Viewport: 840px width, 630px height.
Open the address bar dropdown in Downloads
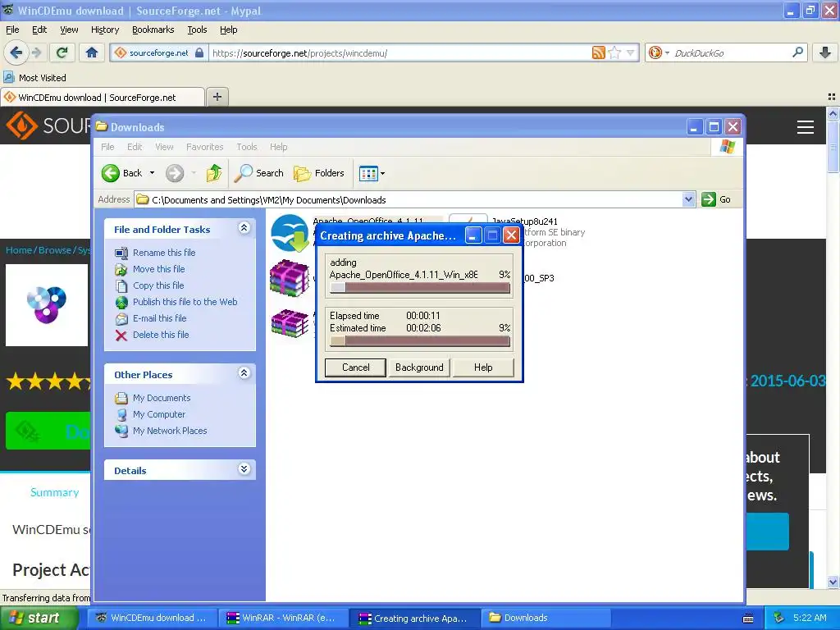coord(689,200)
